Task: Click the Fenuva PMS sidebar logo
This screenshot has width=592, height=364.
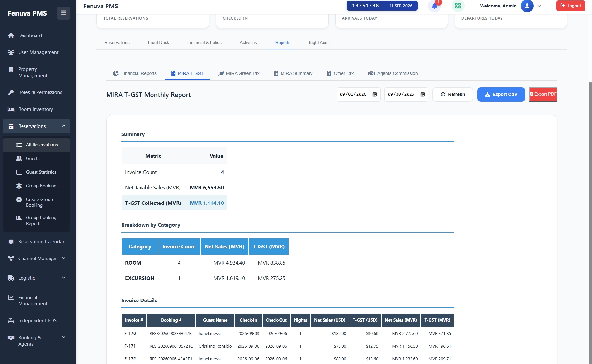Action: coord(27,13)
